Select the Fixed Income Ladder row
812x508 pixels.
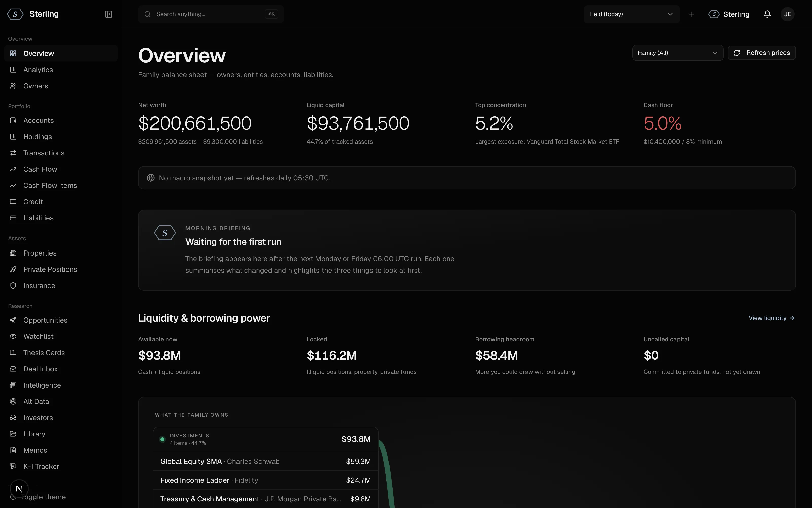(265, 480)
